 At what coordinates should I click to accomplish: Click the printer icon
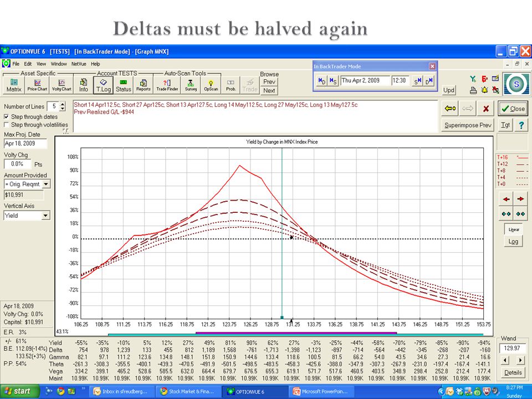[473, 90]
